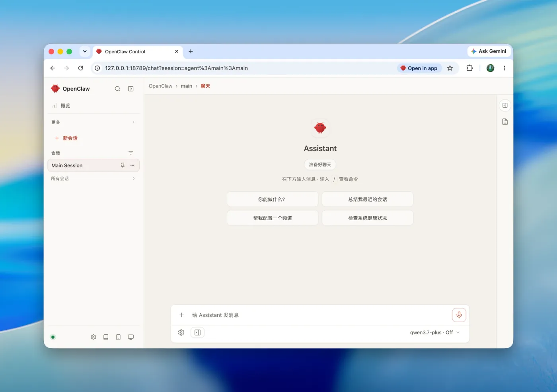Expand 所有会话 all sessions

[93, 179]
